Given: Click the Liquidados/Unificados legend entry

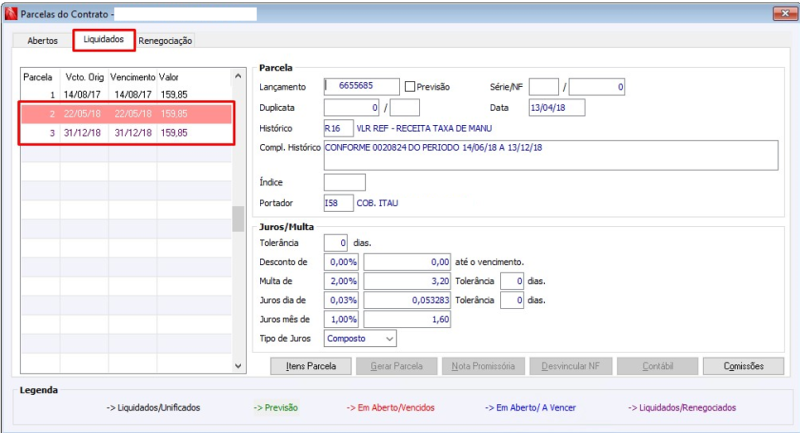Looking at the screenshot, I should 153,407.
